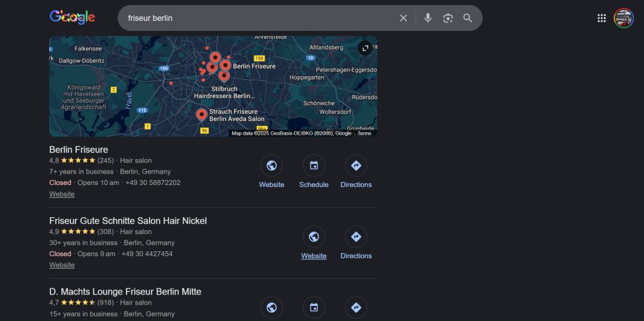The width and height of the screenshot is (644, 321).
Task: Get Directions to Friseur Gute Schnitte
Action: point(356,237)
